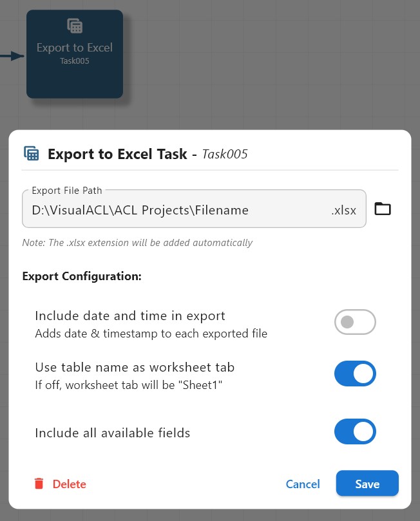Click the date timestamp description text

click(151, 334)
